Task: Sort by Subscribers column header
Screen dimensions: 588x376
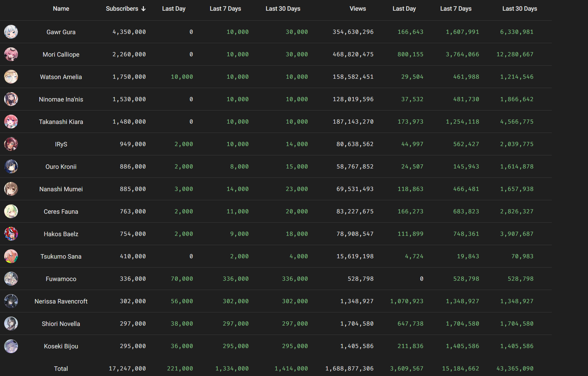Action: tap(122, 9)
